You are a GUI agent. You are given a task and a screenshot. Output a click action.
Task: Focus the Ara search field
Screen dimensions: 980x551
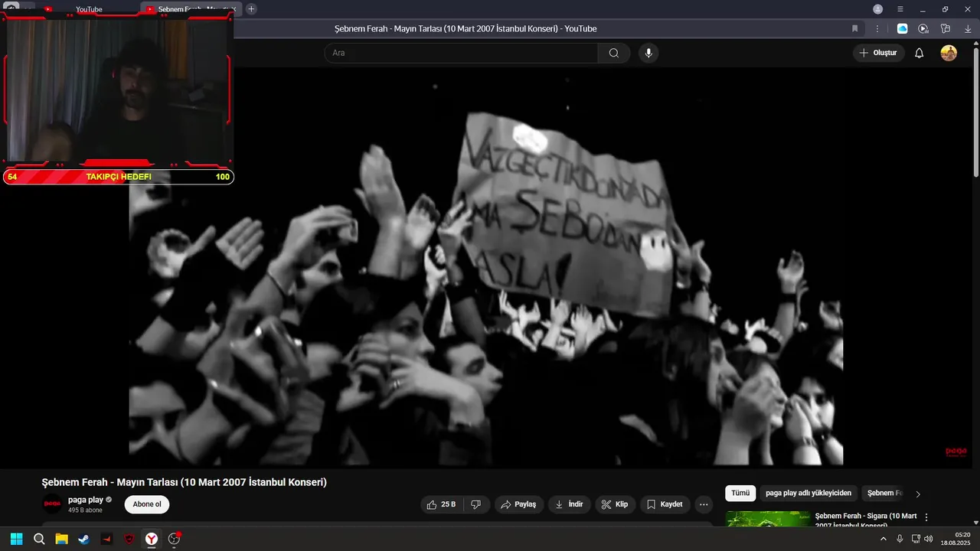(x=461, y=53)
